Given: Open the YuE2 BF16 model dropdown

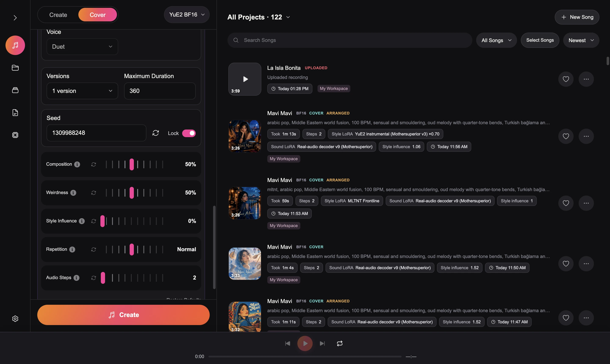Looking at the screenshot, I should 187,15.
